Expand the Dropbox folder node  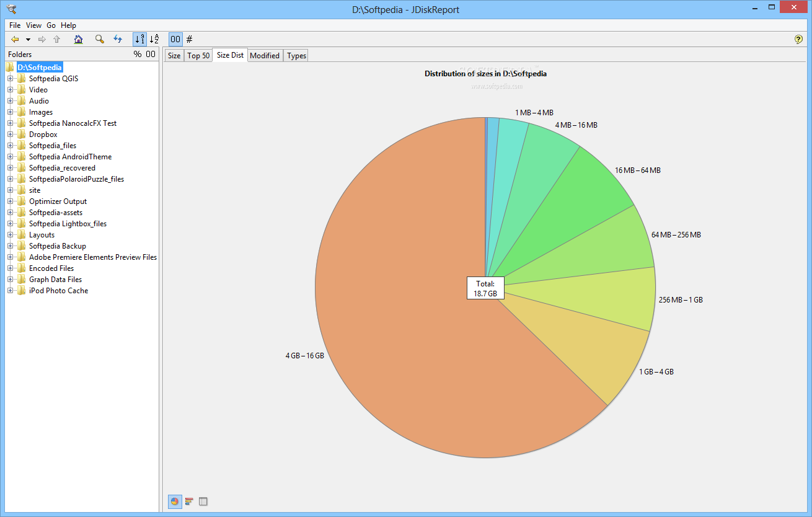click(10, 135)
